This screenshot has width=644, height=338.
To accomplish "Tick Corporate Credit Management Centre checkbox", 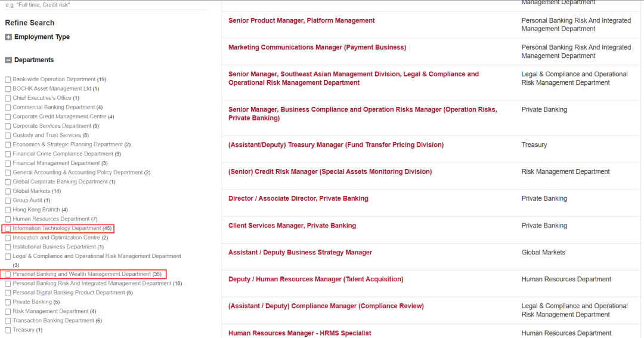I will pos(8,117).
